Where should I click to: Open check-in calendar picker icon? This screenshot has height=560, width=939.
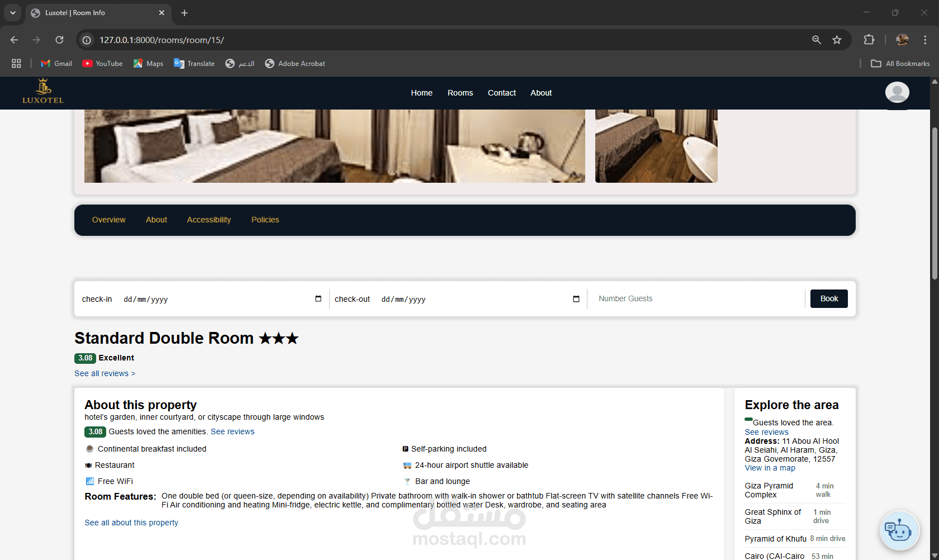(318, 298)
